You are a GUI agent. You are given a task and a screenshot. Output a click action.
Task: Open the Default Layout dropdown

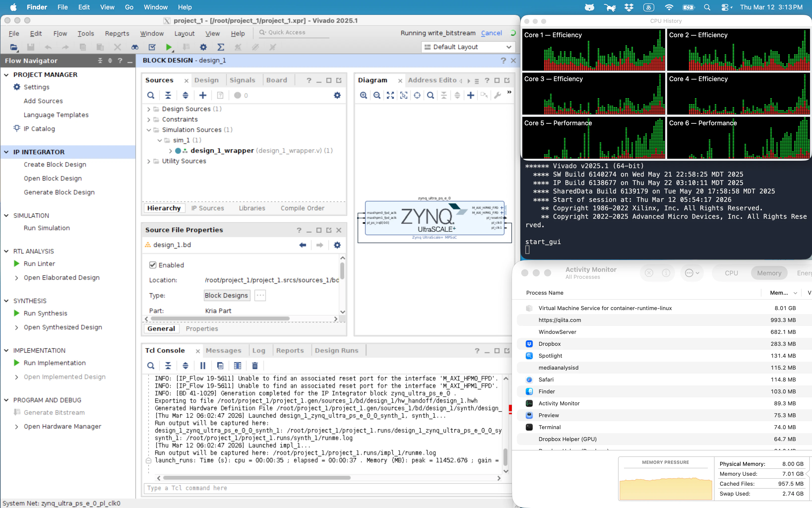[468, 47]
